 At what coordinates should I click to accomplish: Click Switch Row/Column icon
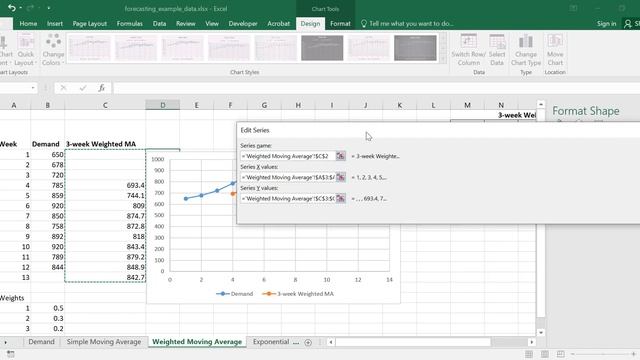point(469,50)
